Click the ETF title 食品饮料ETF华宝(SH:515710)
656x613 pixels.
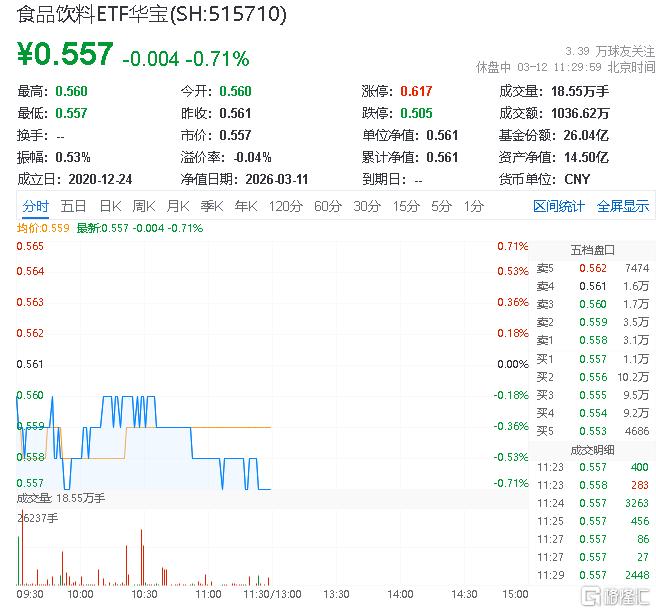tap(152, 14)
